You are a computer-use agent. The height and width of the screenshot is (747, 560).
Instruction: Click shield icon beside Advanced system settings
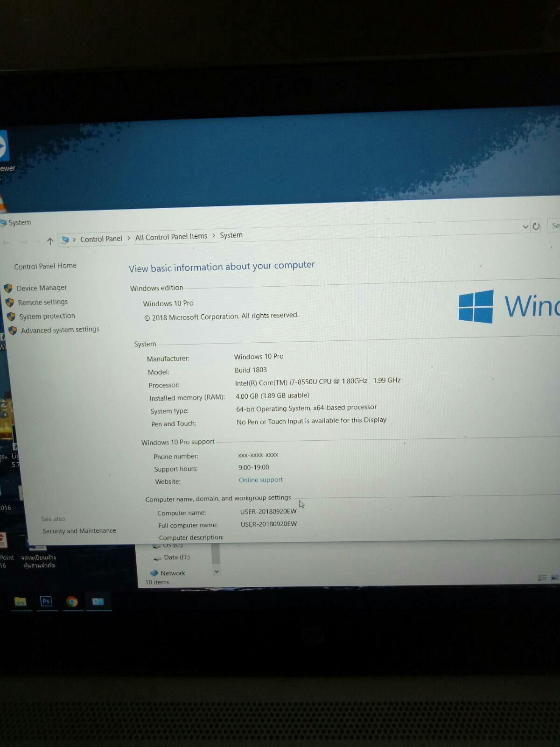click(13, 331)
